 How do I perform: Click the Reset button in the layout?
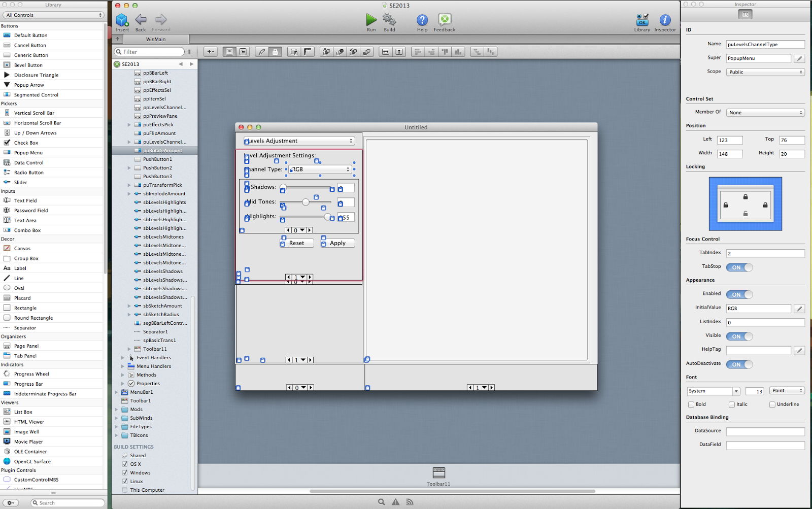pyautogui.click(x=297, y=243)
